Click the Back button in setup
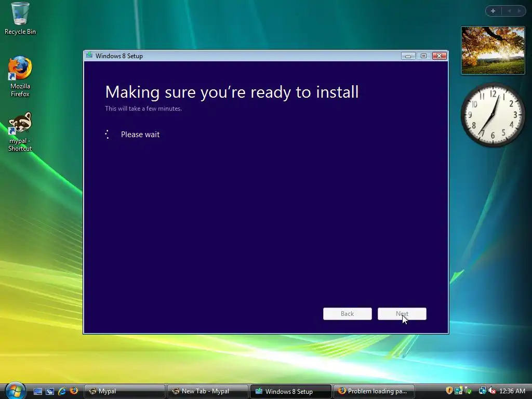The width and height of the screenshot is (532, 399). 348,314
